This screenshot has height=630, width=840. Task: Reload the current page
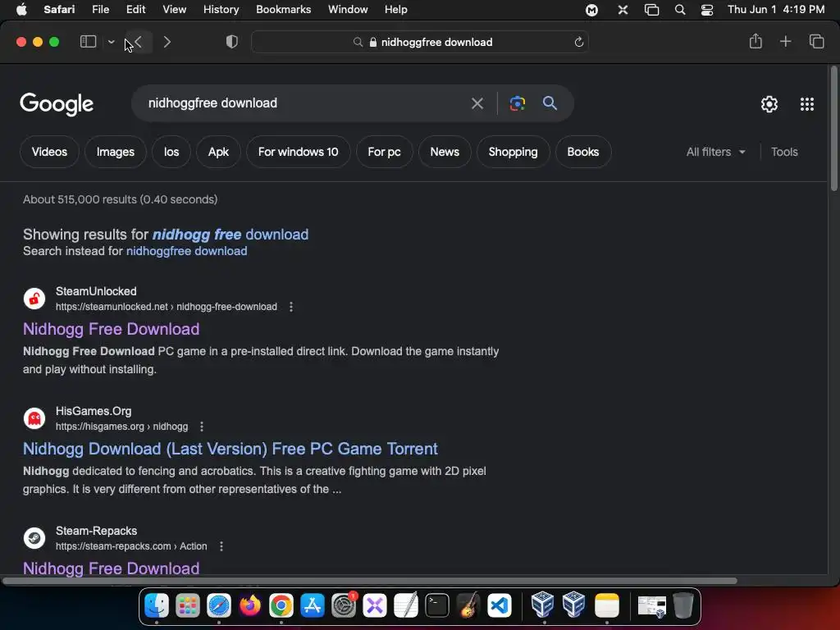coord(578,43)
